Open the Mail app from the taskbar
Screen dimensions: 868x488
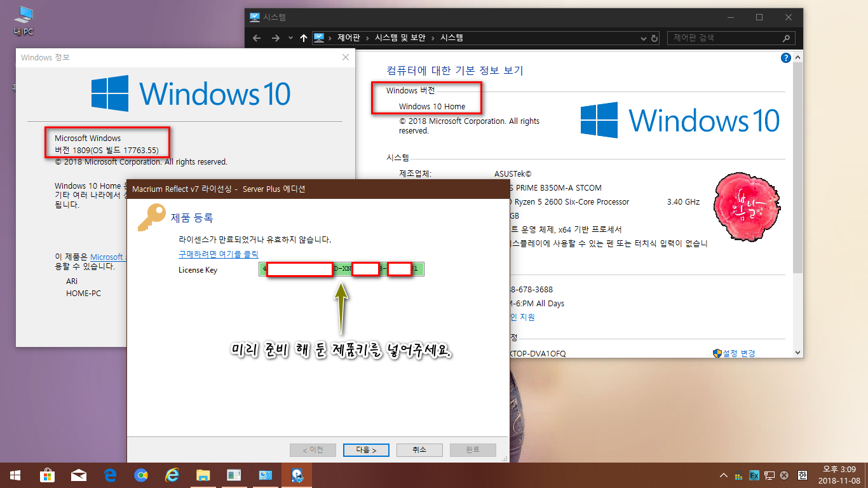[78, 475]
